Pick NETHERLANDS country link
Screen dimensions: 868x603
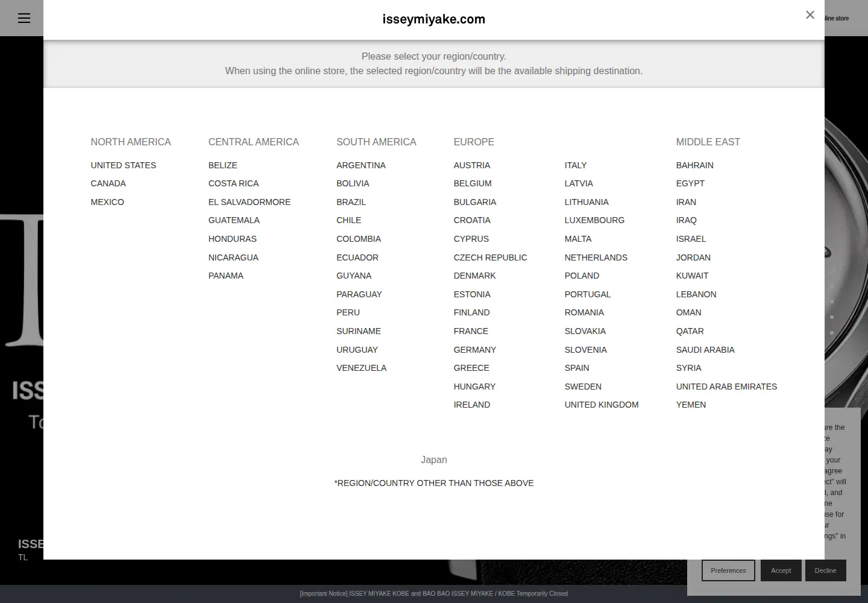pos(596,257)
